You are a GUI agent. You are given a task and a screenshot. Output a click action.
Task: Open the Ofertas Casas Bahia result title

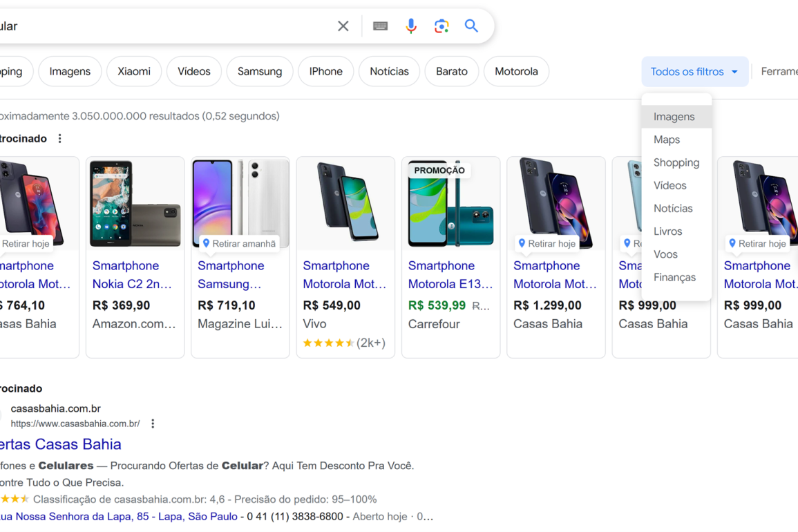(60, 444)
